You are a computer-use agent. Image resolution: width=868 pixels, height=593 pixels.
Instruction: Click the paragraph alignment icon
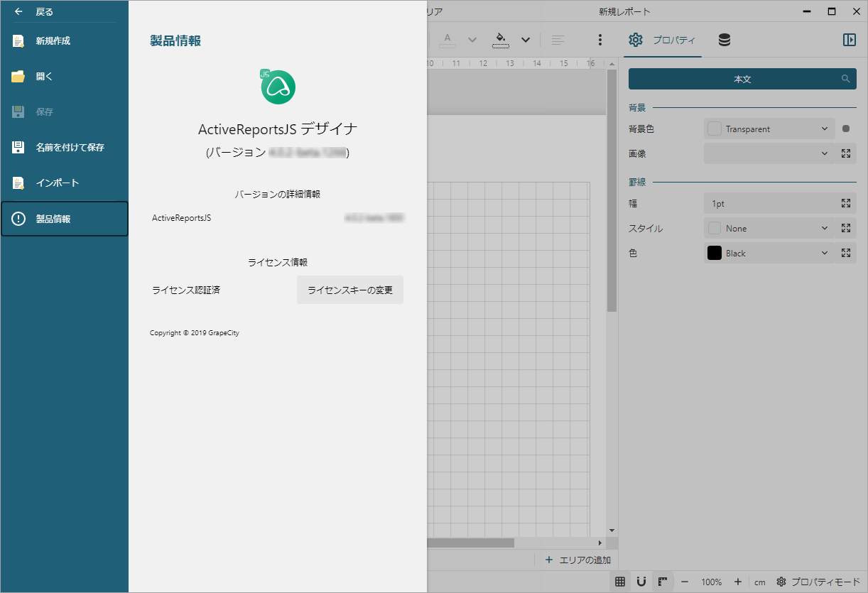558,40
